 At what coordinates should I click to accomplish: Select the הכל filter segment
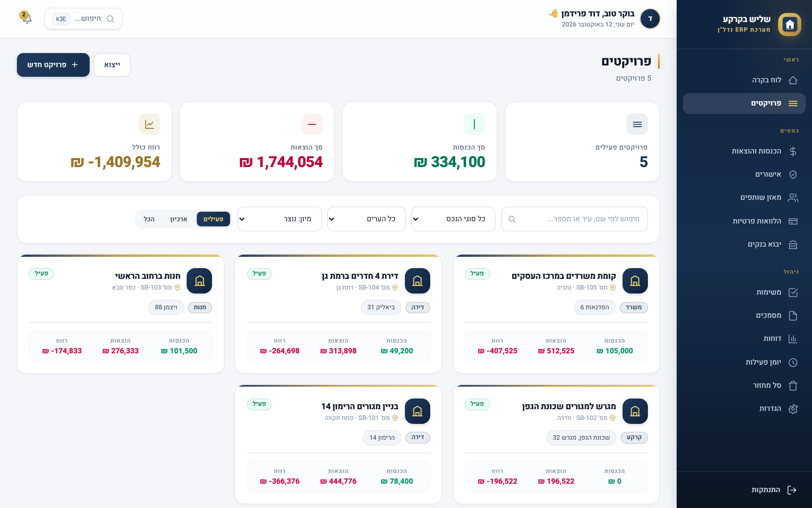coord(149,219)
